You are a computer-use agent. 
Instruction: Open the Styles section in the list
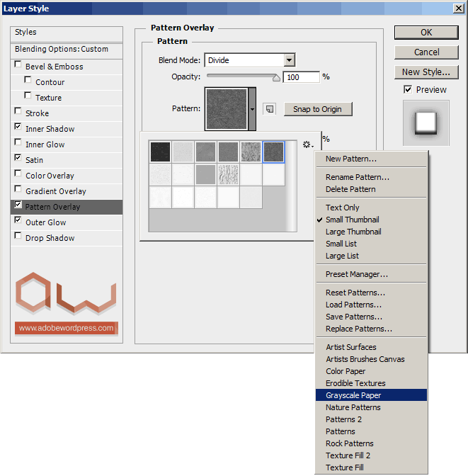67,34
